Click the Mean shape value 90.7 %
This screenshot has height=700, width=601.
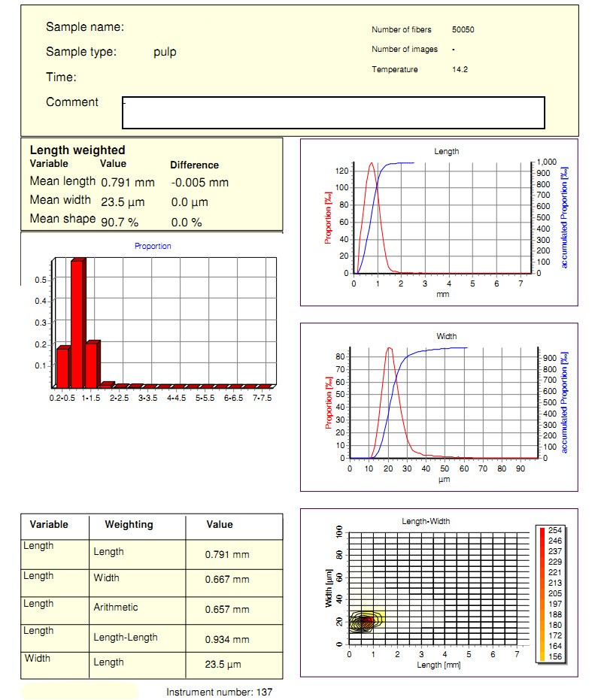tap(123, 221)
